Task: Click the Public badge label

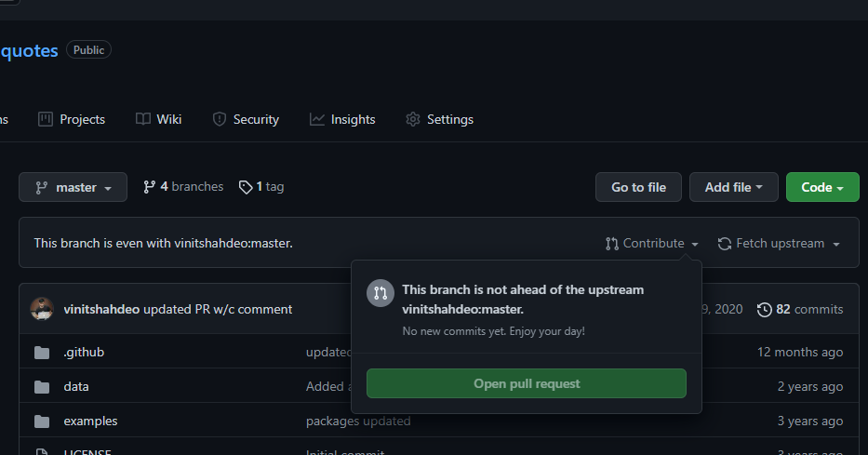Action: tap(88, 50)
